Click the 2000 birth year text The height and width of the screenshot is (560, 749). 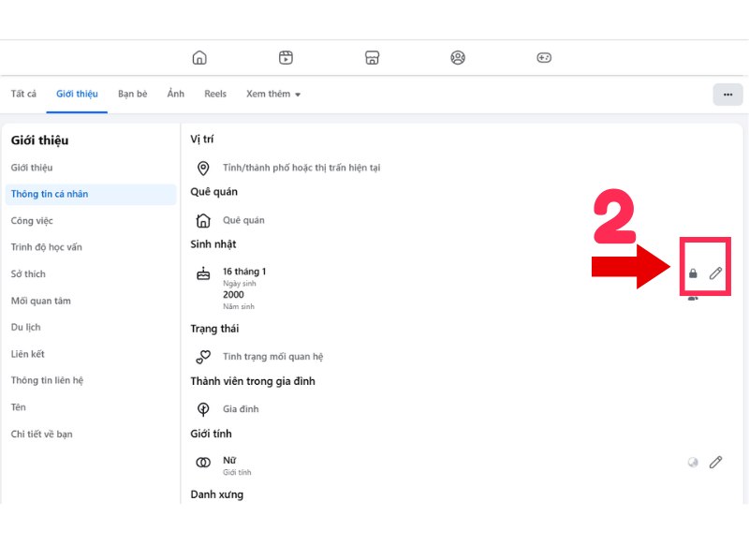[233, 295]
